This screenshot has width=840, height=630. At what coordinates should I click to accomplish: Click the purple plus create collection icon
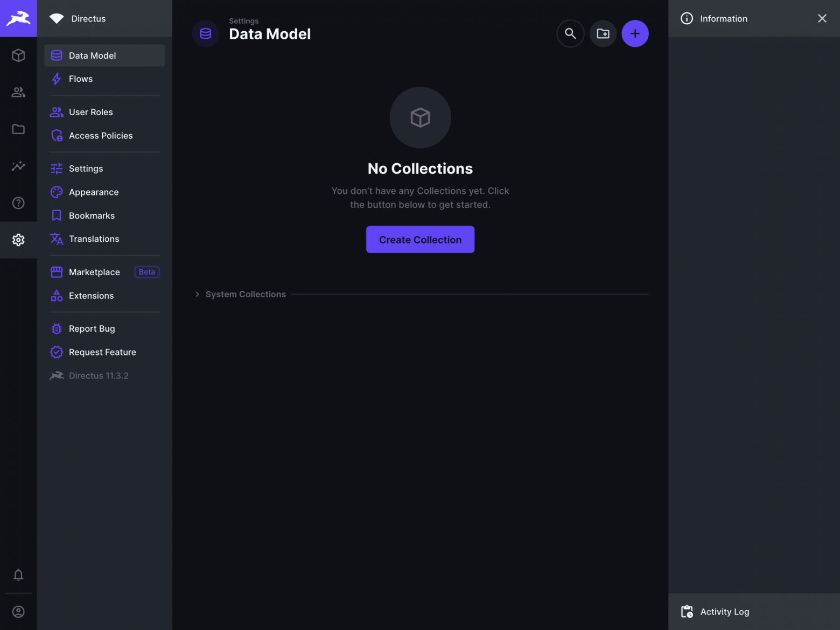(x=635, y=33)
